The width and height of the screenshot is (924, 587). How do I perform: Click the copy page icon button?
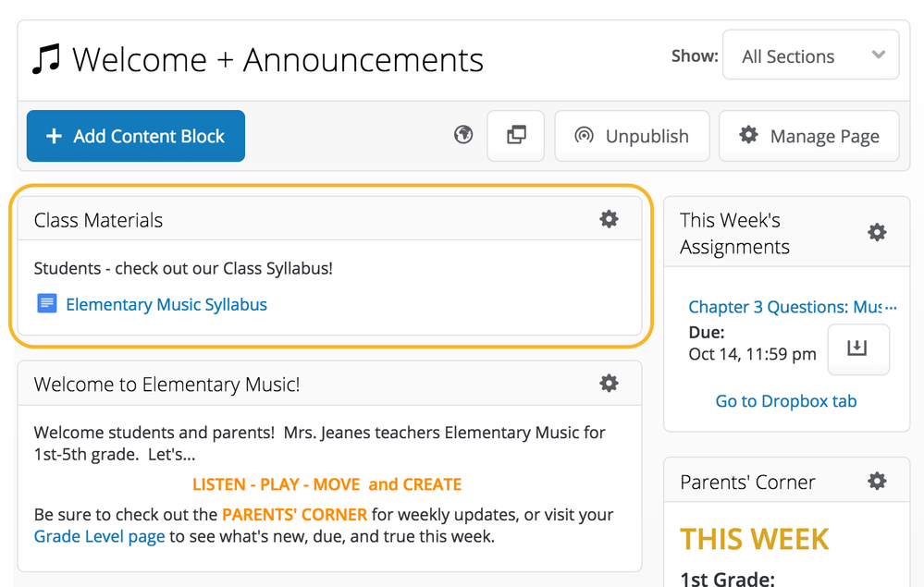516,136
